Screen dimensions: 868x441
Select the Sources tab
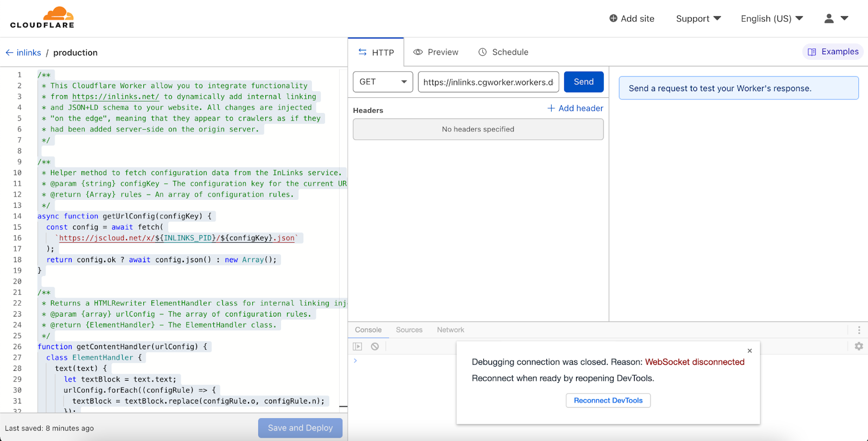point(409,330)
